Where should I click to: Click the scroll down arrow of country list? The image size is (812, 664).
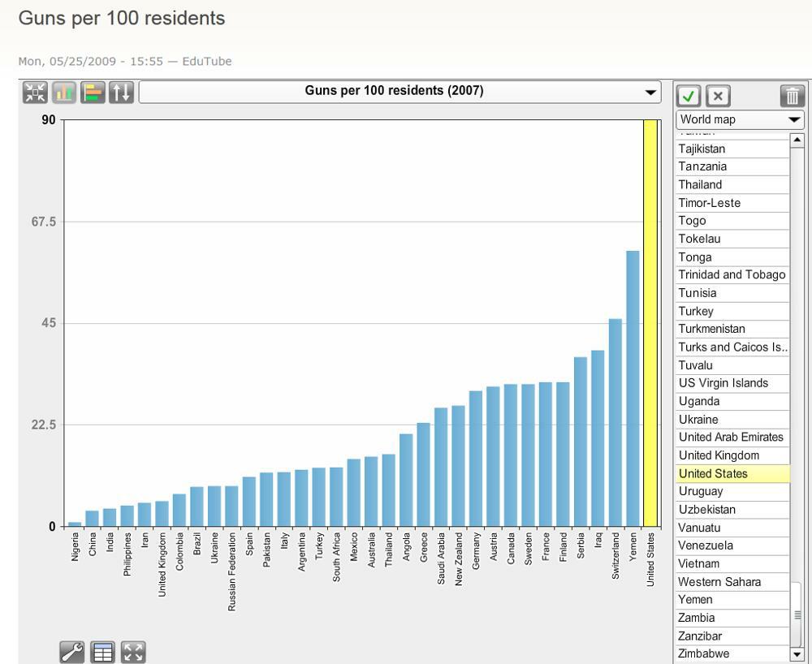pyautogui.click(x=796, y=654)
